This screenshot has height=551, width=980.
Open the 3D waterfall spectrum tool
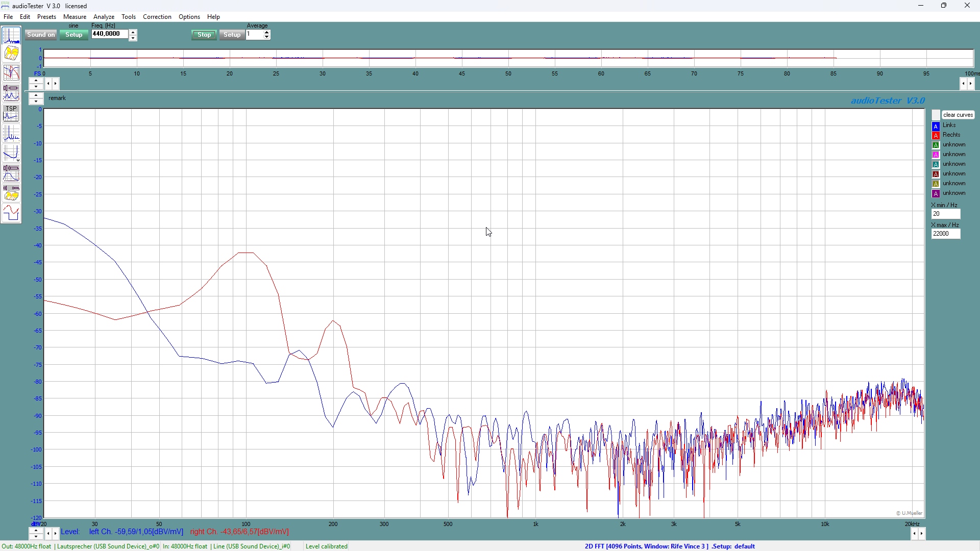point(11,54)
